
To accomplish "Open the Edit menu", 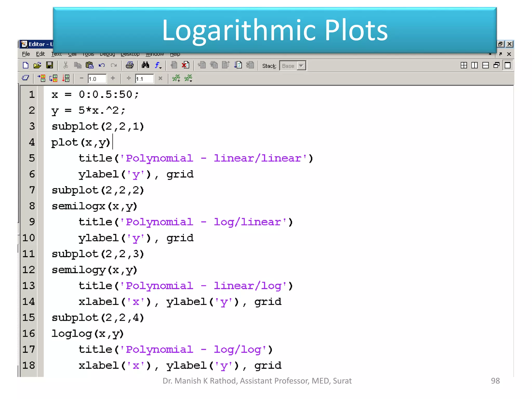I will 40,54.
